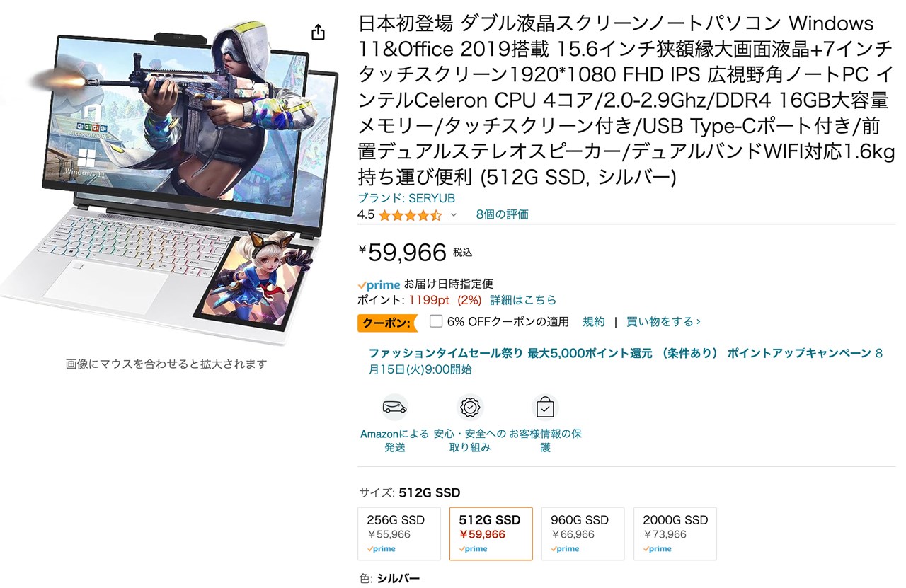
Task: Select the 2000G SSD size option
Action: [675, 534]
